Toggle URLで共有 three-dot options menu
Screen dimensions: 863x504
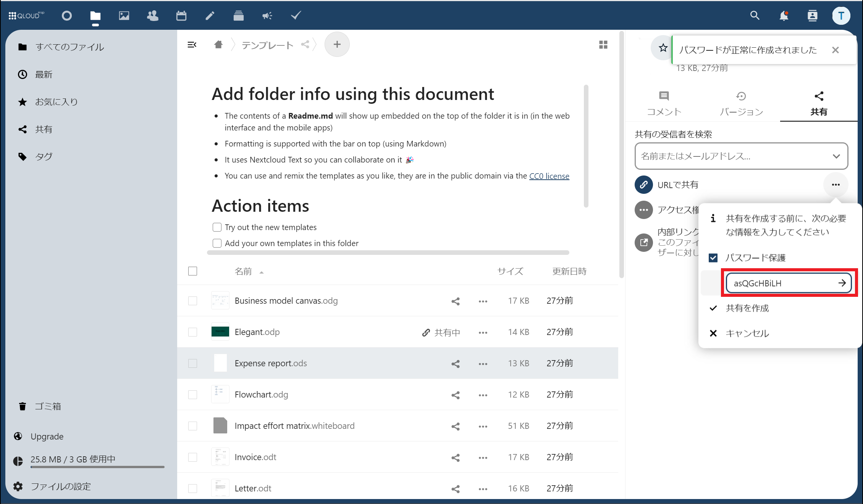pos(836,185)
